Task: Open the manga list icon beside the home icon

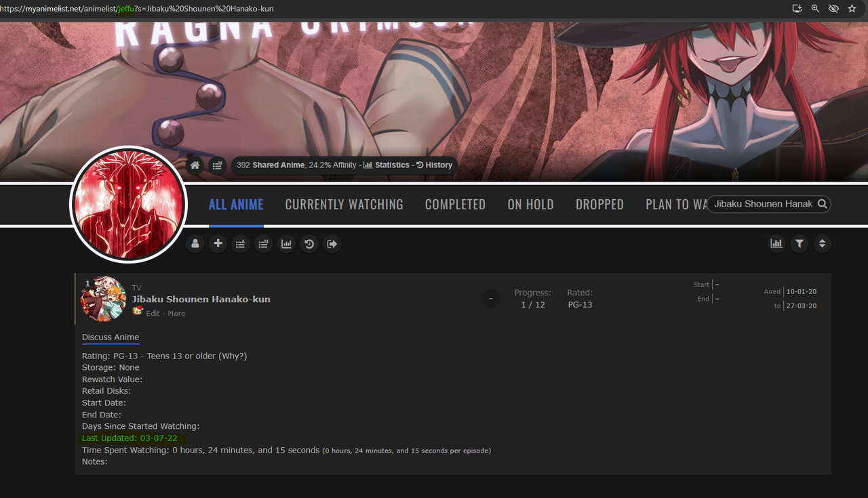Action: pos(217,165)
